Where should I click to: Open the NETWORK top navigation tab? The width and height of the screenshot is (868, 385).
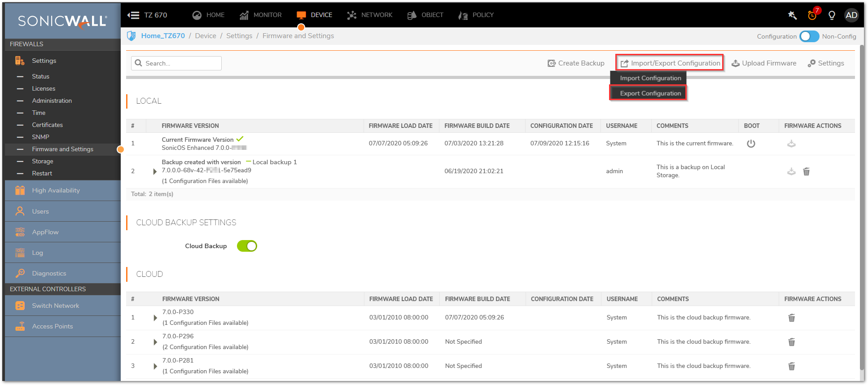[x=370, y=15]
